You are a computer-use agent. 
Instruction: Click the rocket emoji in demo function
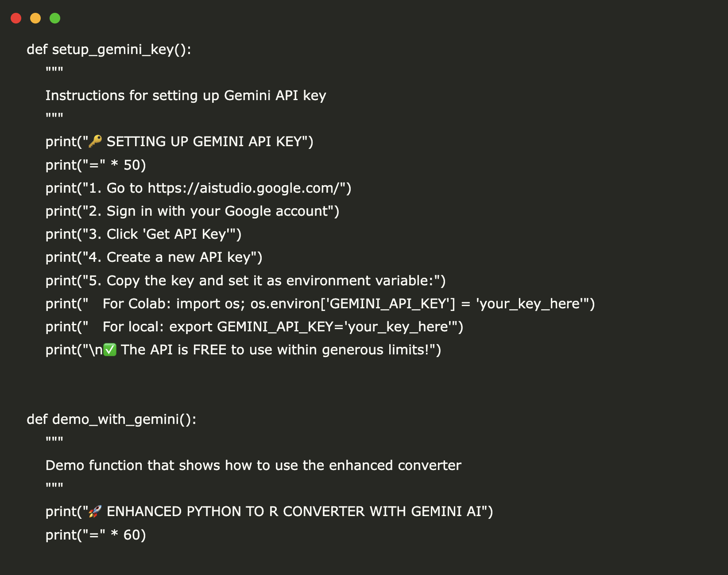95,512
